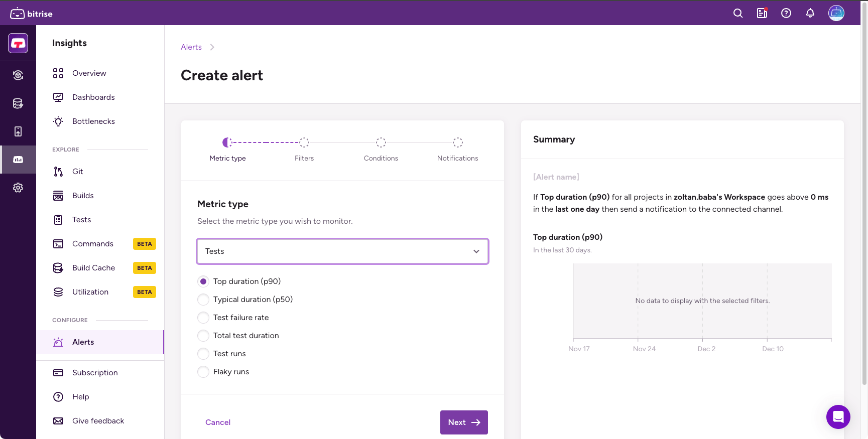Open the notifications bell
Viewport: 868px width, 439px height.
(x=810, y=14)
